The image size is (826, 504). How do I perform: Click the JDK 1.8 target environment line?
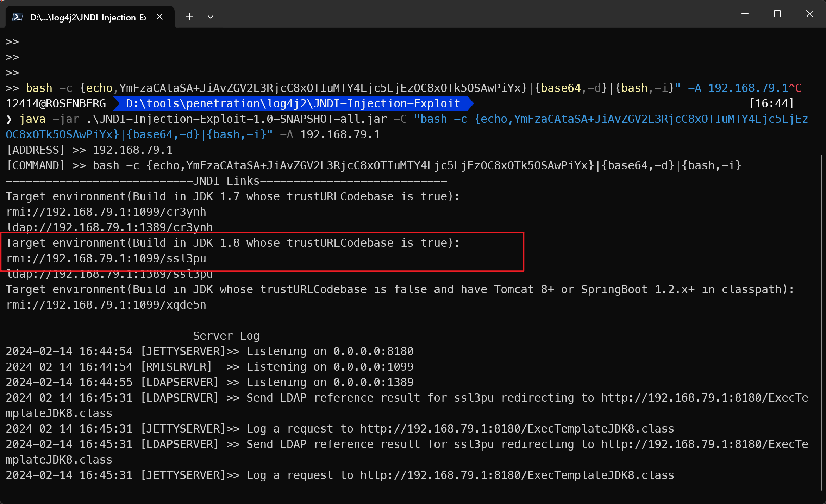coord(233,243)
